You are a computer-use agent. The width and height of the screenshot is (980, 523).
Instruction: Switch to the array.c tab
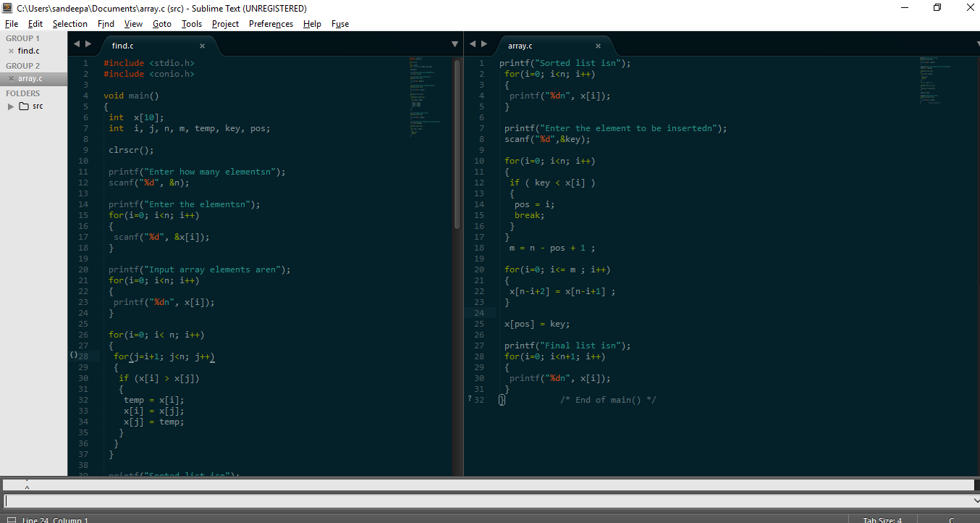point(520,46)
